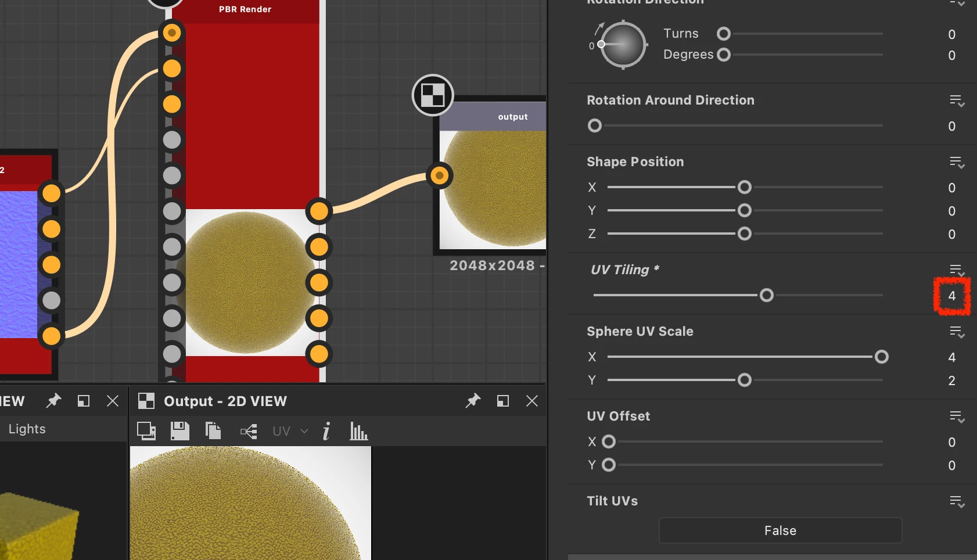The height and width of the screenshot is (560, 977).
Task: Open Rotation Around Direction preset menu
Action: pyautogui.click(x=957, y=101)
